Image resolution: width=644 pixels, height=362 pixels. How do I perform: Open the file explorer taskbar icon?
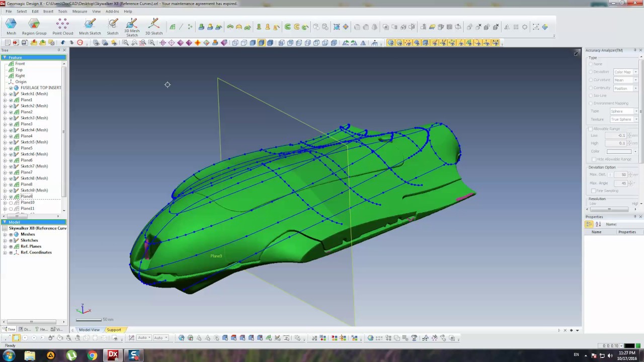click(x=30, y=355)
